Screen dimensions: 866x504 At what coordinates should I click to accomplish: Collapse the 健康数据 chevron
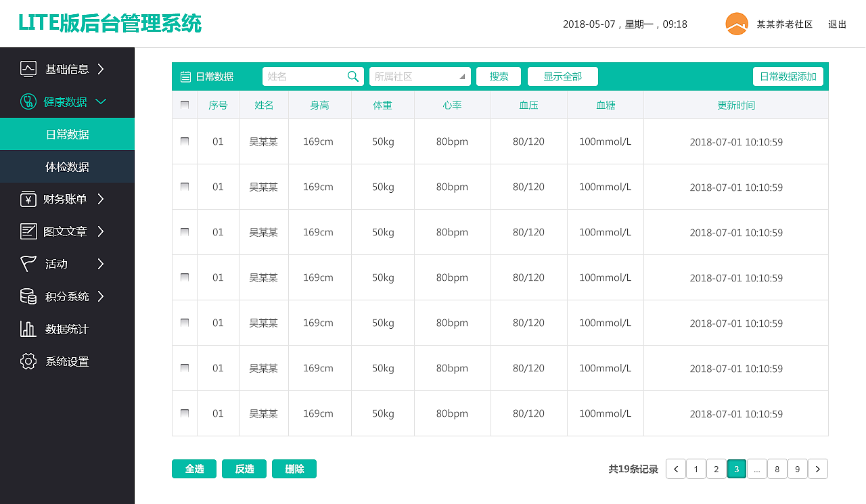101,101
